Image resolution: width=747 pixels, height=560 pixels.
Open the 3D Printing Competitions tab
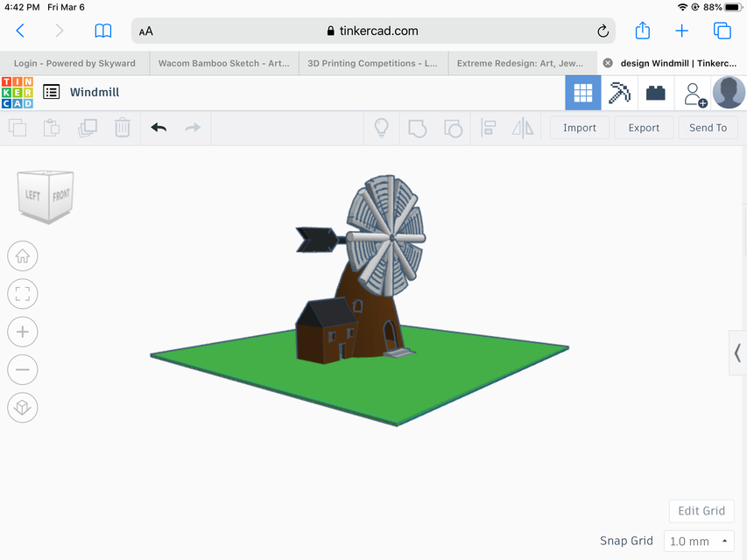372,63
